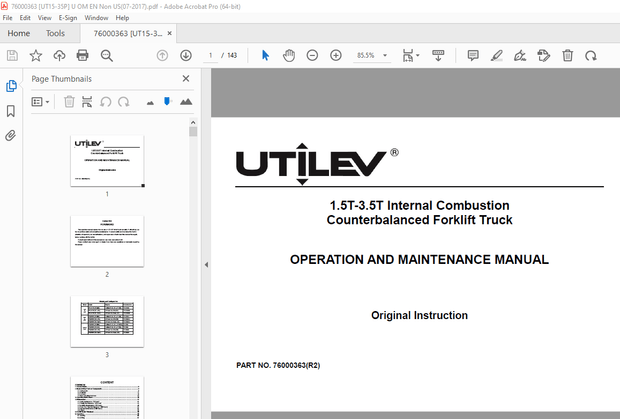
Task: Go to previous page arrow
Action: pos(162,56)
